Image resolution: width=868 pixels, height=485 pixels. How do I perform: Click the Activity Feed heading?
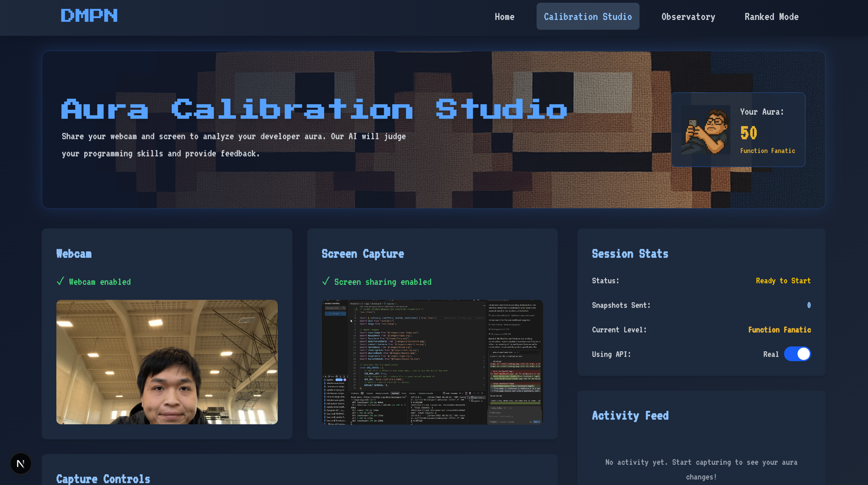(630, 415)
